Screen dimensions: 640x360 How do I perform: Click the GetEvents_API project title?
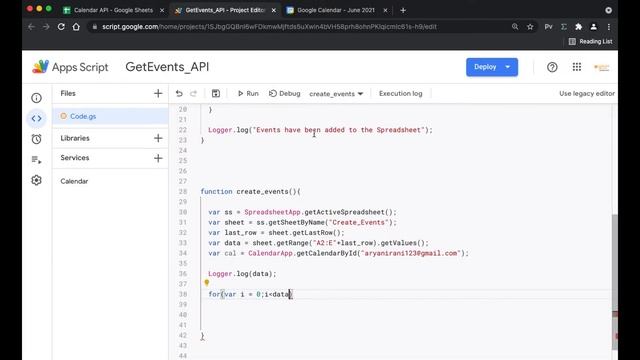point(167,67)
